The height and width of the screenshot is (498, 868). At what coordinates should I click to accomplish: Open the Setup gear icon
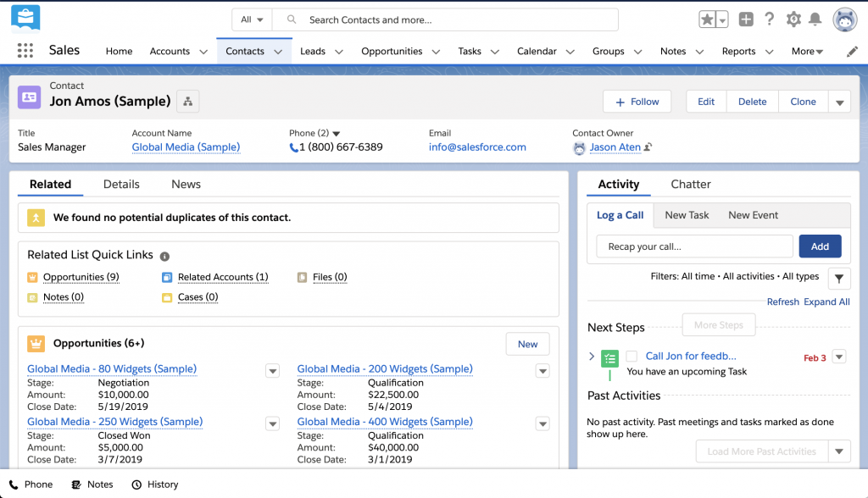793,19
